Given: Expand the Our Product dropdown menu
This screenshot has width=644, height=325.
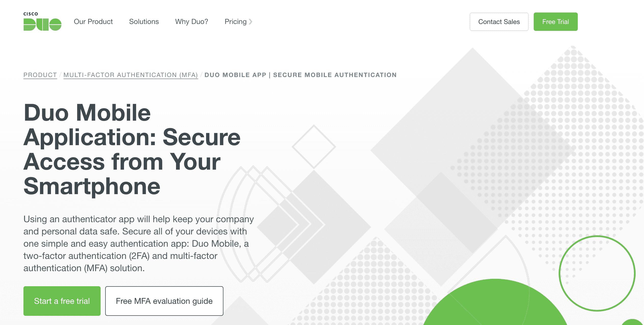Looking at the screenshot, I should (x=93, y=21).
